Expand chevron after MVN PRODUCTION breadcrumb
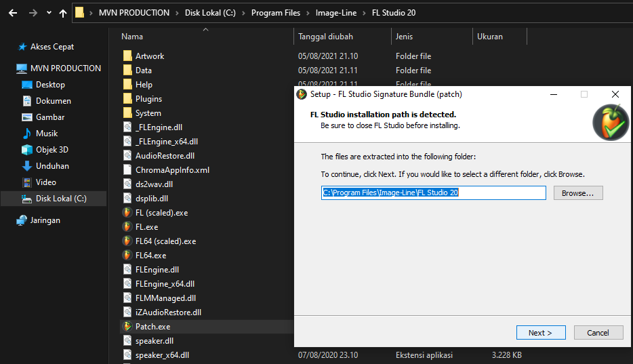 [177, 13]
